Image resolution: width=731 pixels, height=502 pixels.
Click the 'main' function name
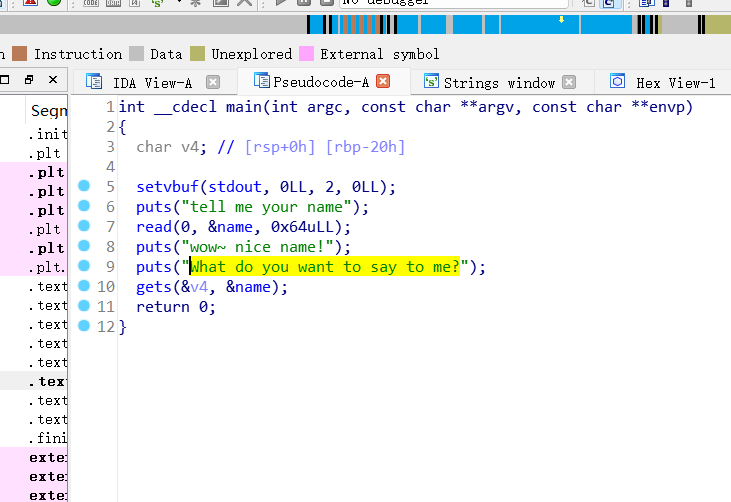point(244,107)
